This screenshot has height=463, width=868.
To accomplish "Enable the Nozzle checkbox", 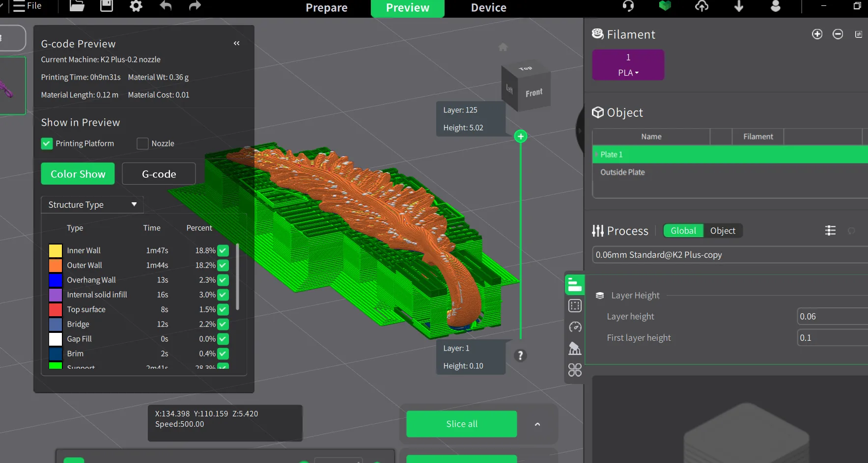I will (142, 143).
